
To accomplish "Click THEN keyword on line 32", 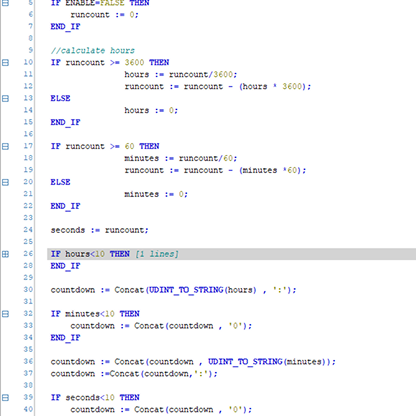I will click(129, 314).
